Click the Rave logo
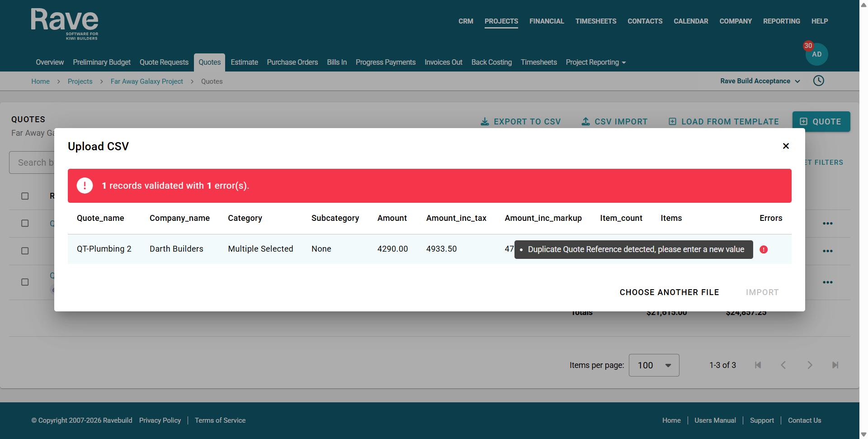The width and height of the screenshot is (868, 439). (65, 24)
